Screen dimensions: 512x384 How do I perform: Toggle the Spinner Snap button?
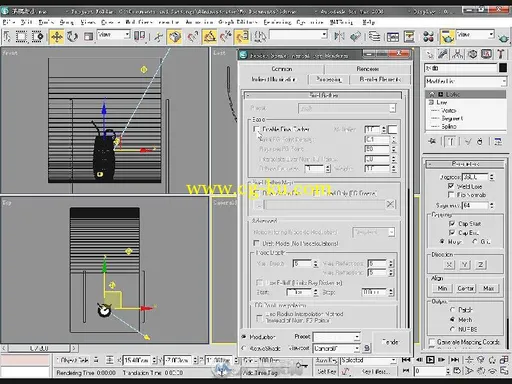click(x=242, y=36)
